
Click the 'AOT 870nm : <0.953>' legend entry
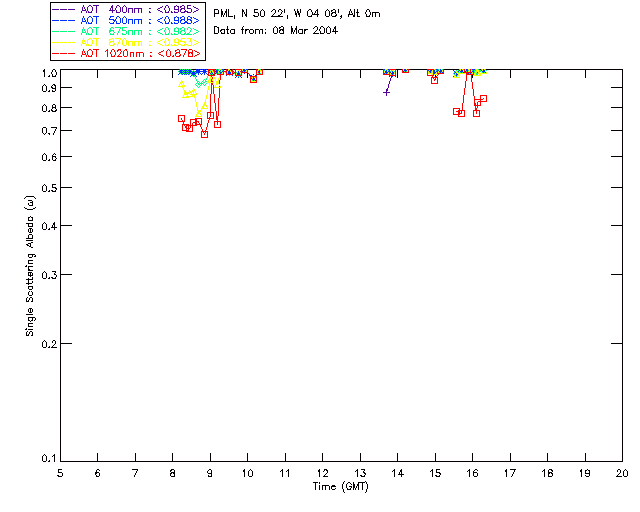pos(126,42)
